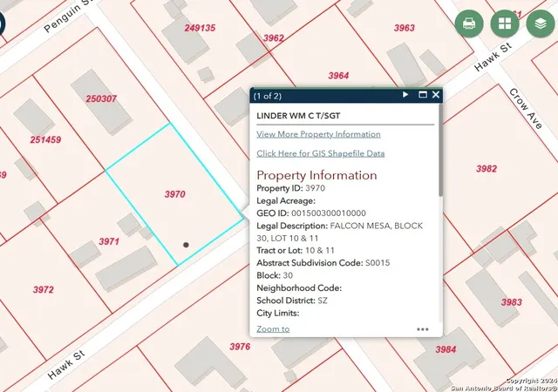Select parcel 250307 on the map
This screenshot has height=392, width=558.
(101, 98)
